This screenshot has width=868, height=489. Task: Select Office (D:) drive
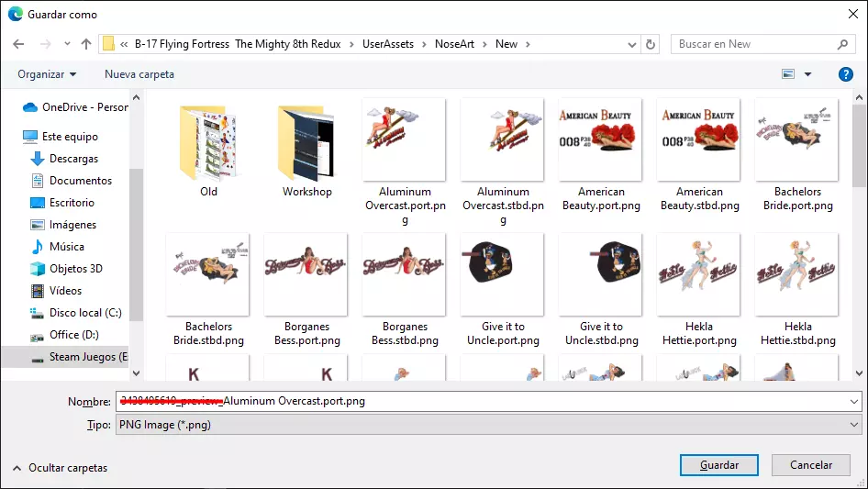64,335
